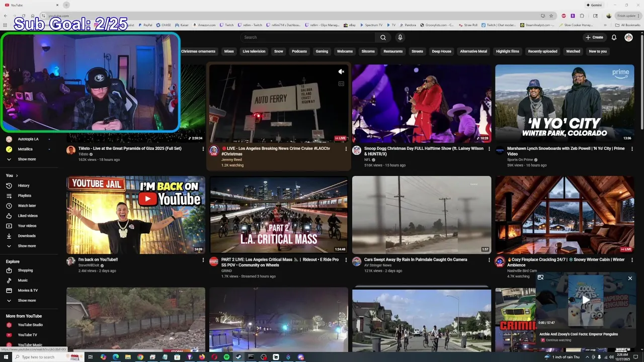The image size is (644, 362).
Task: Open the notifications bell
Action: point(614,37)
